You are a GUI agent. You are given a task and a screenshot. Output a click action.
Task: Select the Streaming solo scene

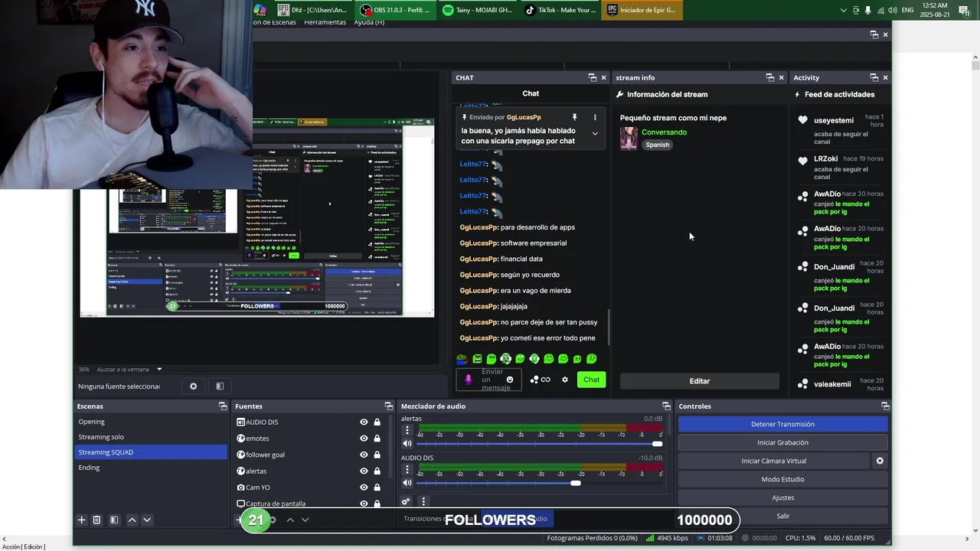[x=151, y=437]
